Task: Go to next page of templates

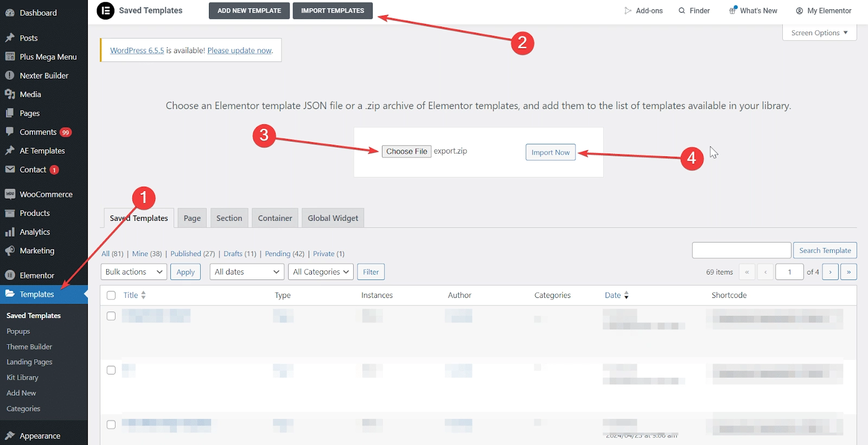Action: pyautogui.click(x=830, y=272)
